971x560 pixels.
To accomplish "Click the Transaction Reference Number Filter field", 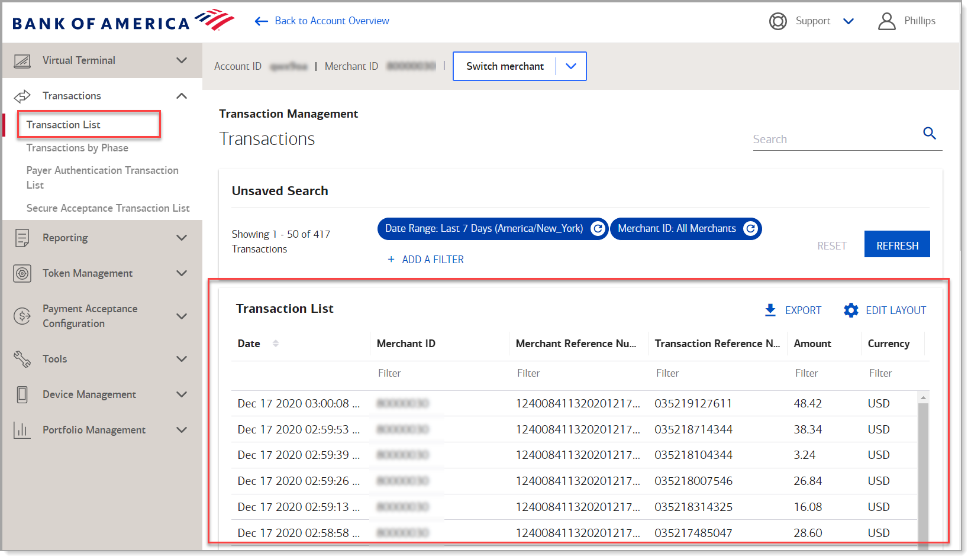I will pyautogui.click(x=717, y=374).
